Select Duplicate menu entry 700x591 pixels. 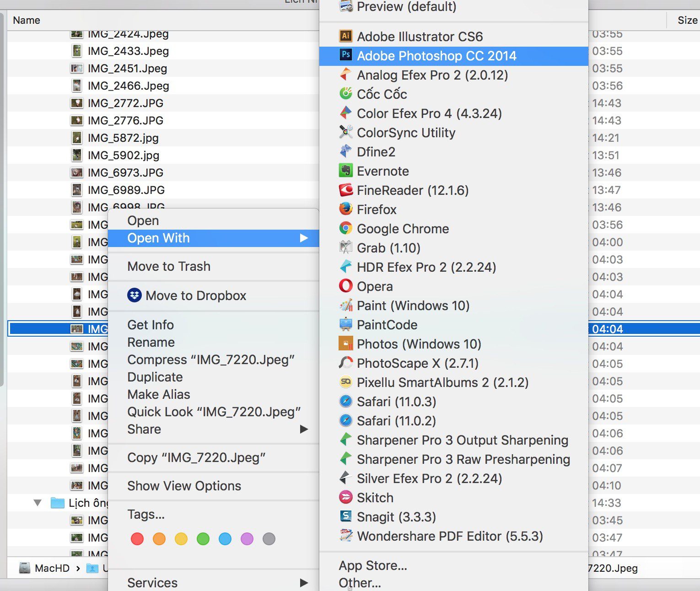point(213,377)
